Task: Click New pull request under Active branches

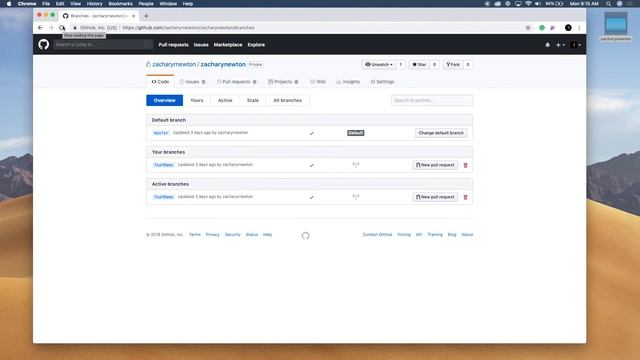Action: click(435, 197)
